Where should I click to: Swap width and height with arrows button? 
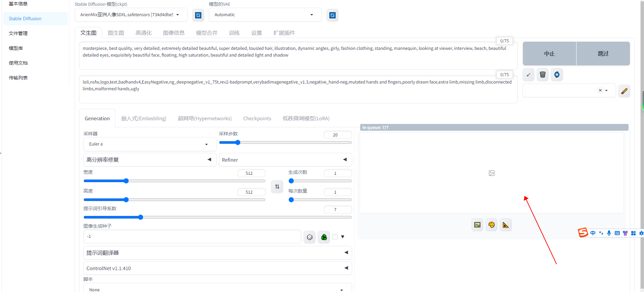[277, 186]
